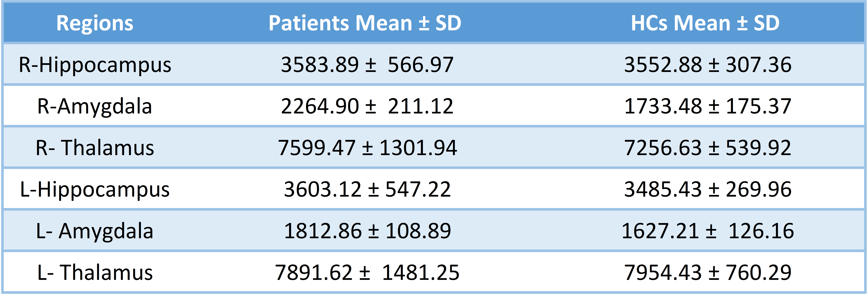Click the L-Hippocampus row label
The image size is (868, 294).
[95, 189]
